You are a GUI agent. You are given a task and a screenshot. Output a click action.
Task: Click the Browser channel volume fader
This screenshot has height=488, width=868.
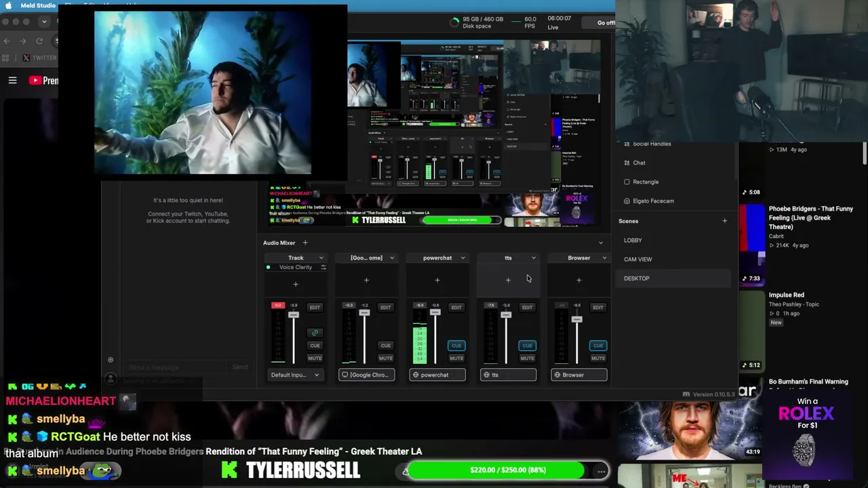[x=576, y=319]
